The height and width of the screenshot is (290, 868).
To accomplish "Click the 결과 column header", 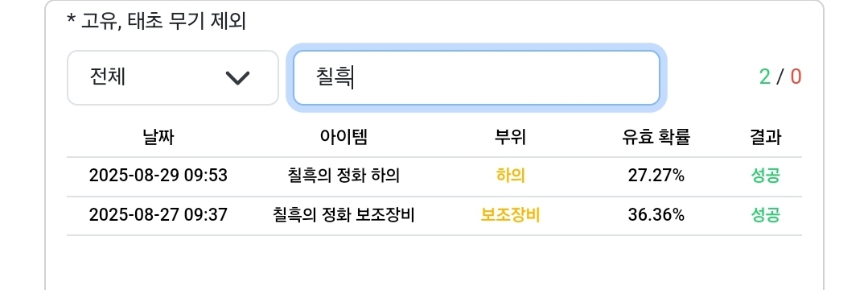I will click(x=766, y=136).
